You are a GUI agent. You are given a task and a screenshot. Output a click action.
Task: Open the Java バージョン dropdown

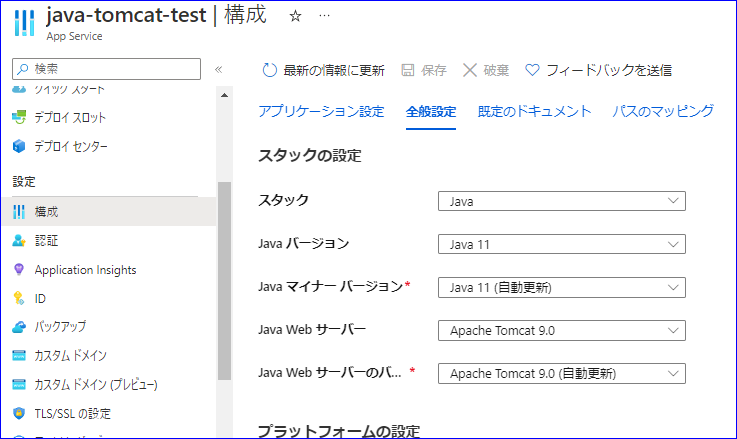tap(562, 244)
